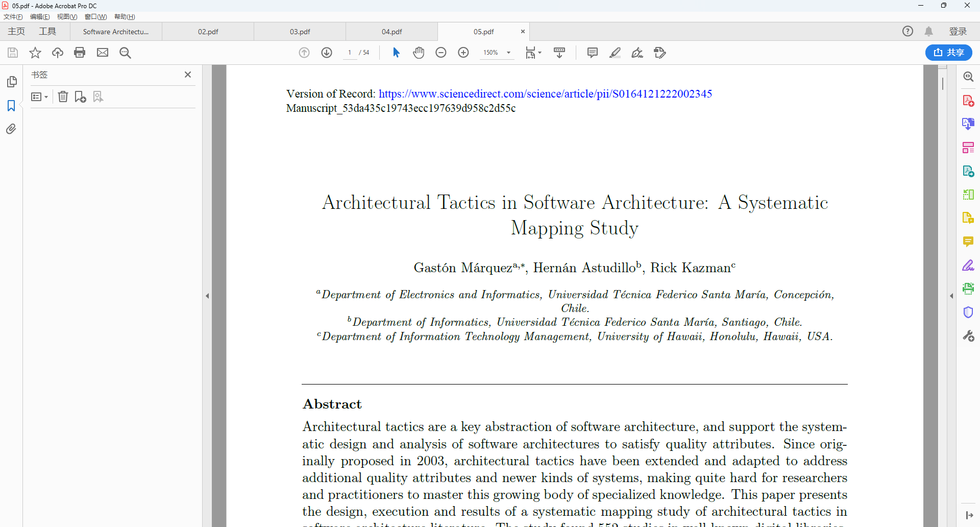Print the document with the printer icon

80,53
